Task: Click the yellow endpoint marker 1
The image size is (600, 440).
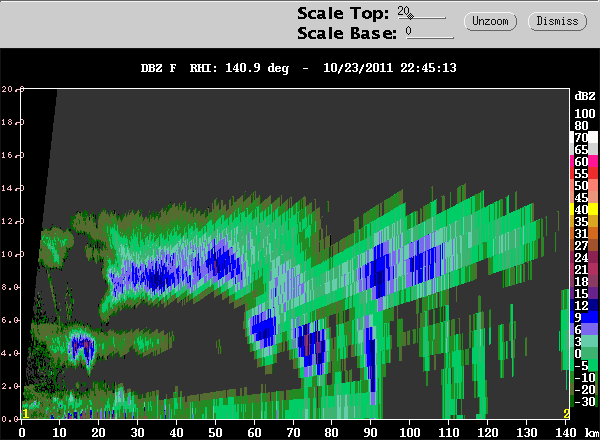Action: pos(25,413)
